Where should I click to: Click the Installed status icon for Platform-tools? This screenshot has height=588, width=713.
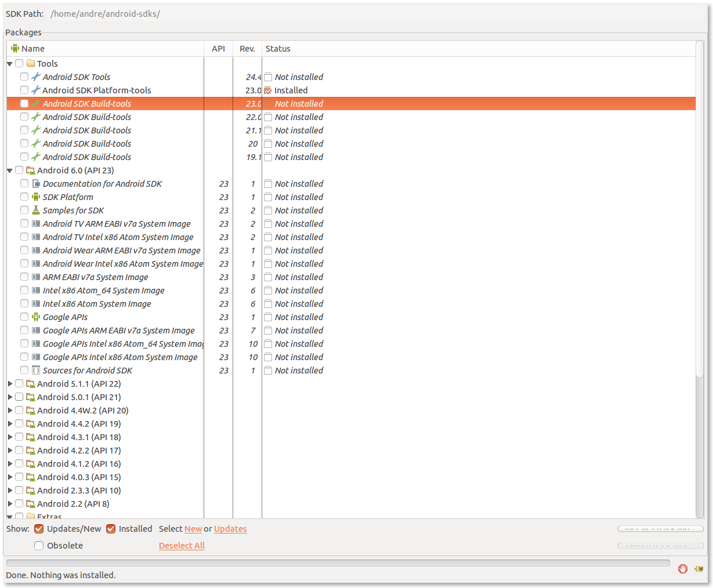pyautogui.click(x=268, y=90)
